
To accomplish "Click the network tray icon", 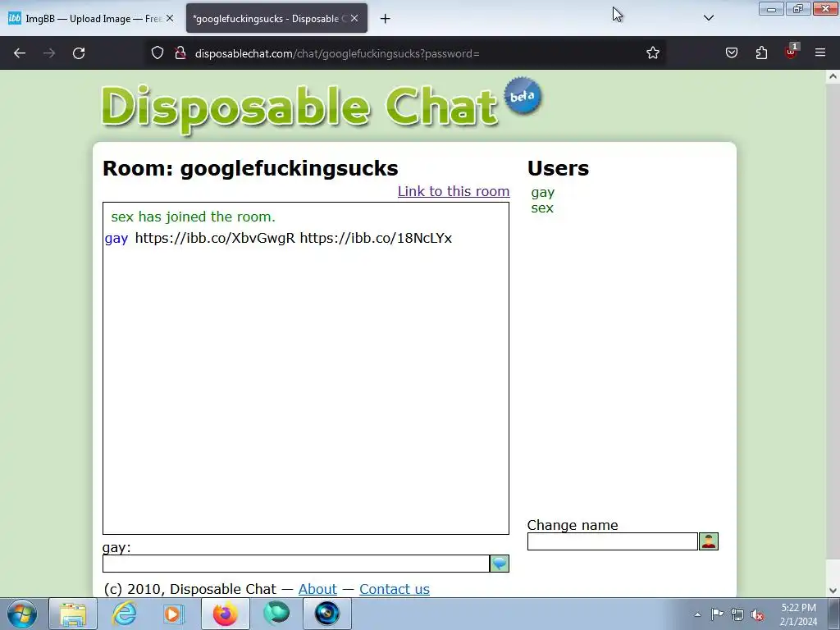I will tap(737, 614).
